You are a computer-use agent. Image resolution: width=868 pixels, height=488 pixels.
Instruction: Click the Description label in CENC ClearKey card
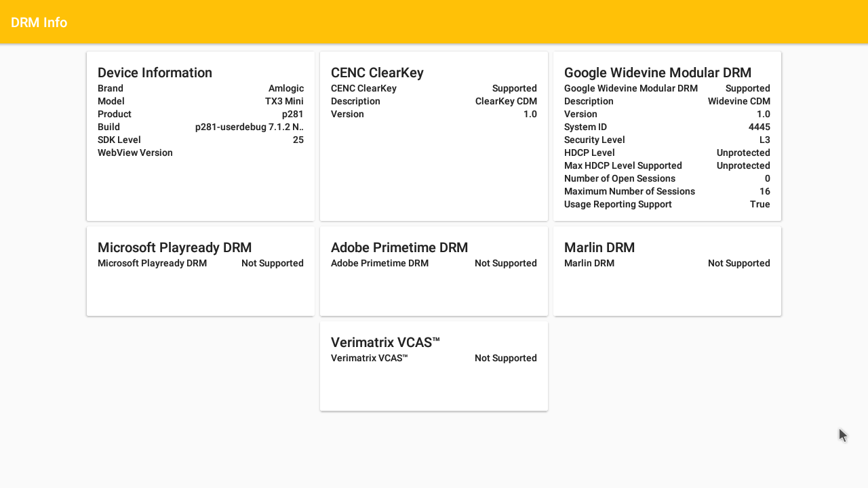coord(355,101)
